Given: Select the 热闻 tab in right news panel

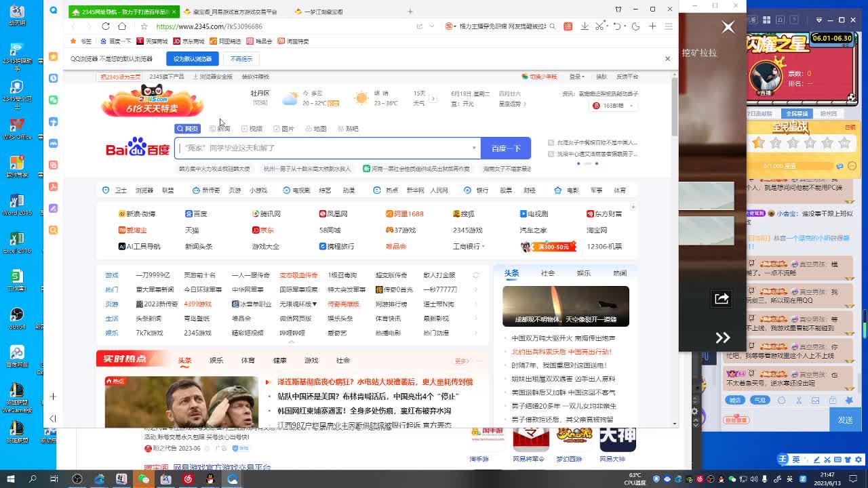Looking at the screenshot, I should 620,273.
